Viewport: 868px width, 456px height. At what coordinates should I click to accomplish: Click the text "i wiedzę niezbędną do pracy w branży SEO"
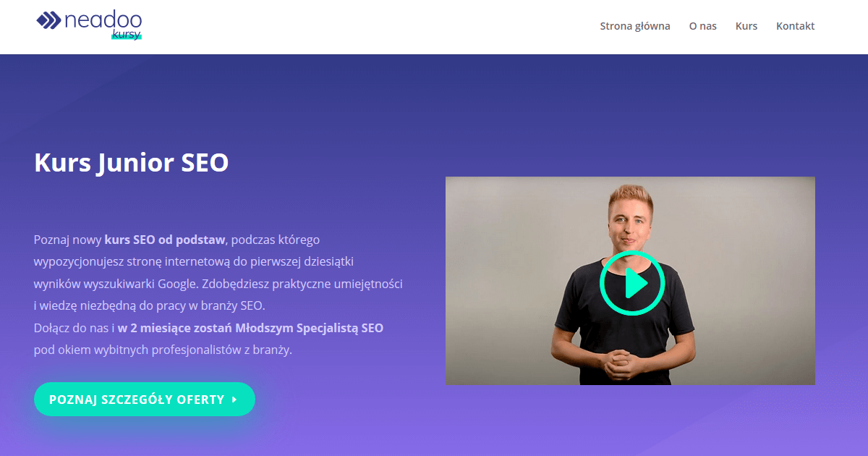(x=150, y=305)
